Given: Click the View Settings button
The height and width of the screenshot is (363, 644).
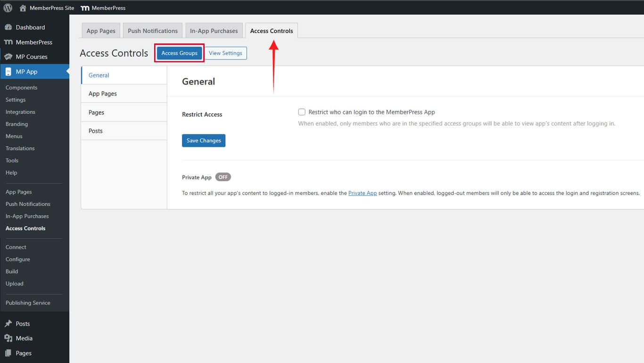Looking at the screenshot, I should click(x=225, y=53).
